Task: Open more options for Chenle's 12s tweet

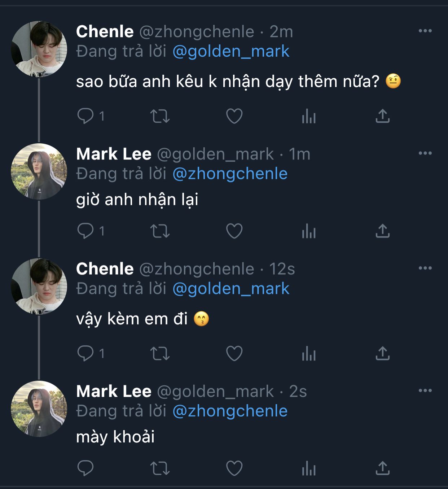Action: pos(425,268)
